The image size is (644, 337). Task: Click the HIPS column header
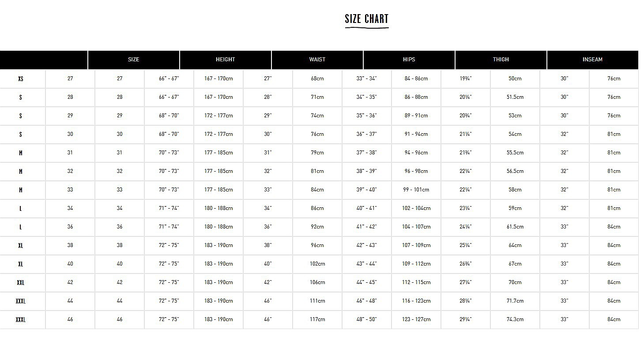(x=409, y=60)
